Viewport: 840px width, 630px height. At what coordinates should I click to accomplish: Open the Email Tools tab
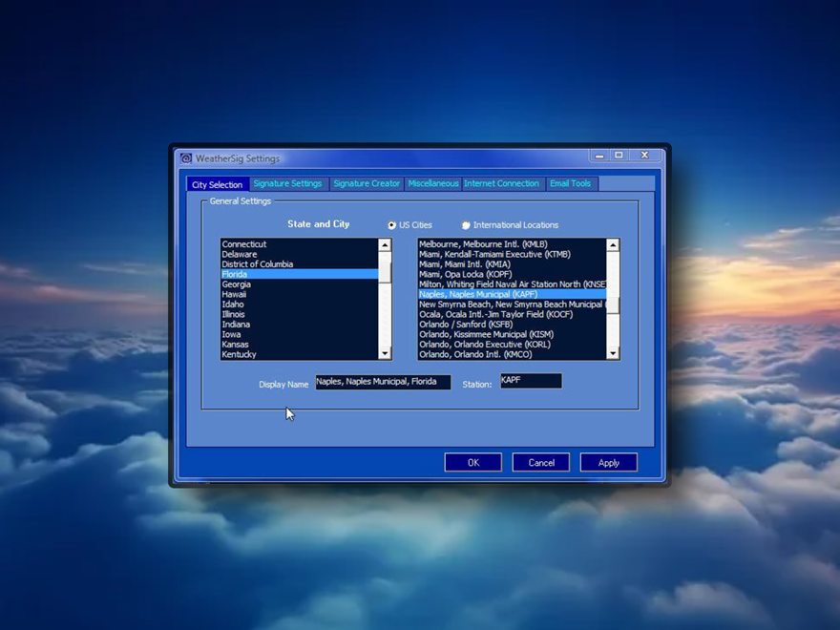[x=570, y=183]
